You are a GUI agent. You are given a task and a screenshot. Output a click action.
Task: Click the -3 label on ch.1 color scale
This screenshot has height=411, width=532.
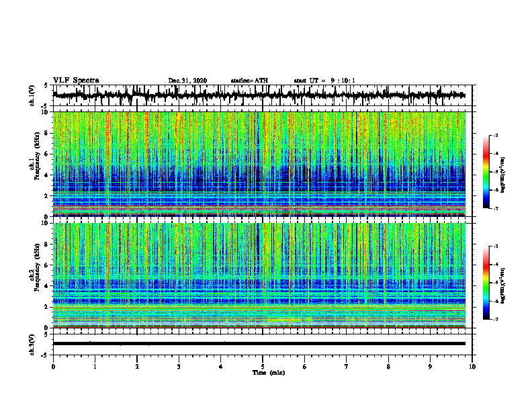pos(495,135)
